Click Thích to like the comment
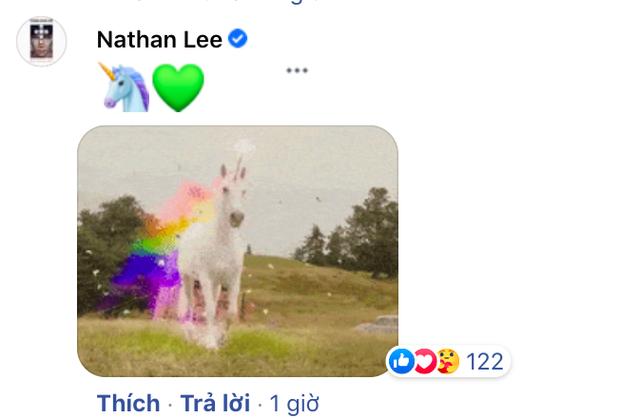Viewport: 620px width, 418px height. 129,403
